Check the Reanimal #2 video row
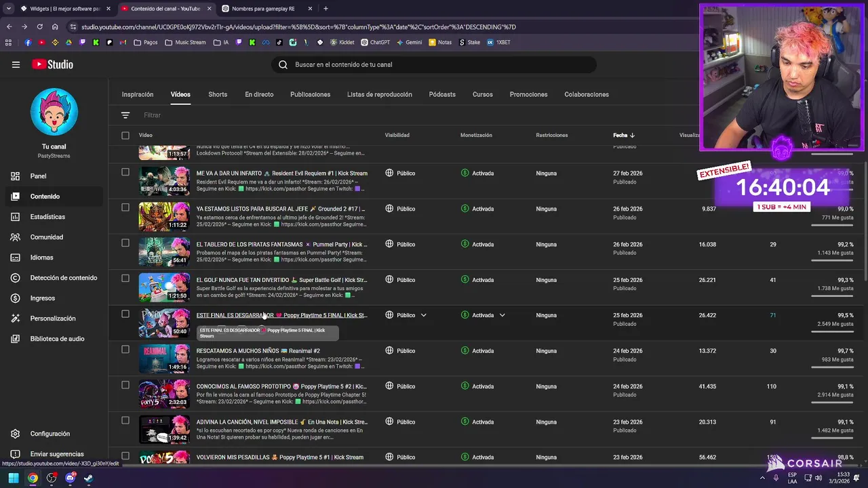Viewport: 868px width, 488px height. click(125, 350)
